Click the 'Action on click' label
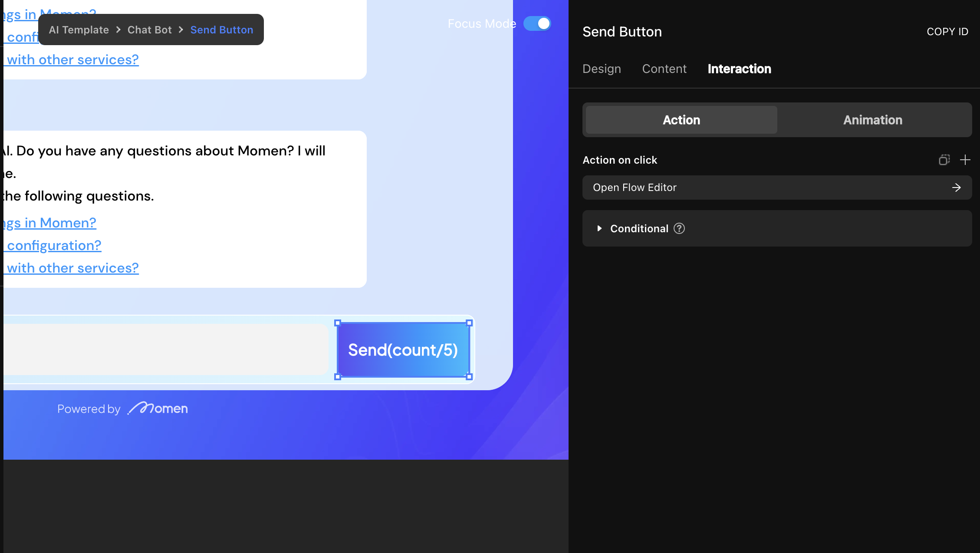Screen dimensions: 980x553 [620, 160]
